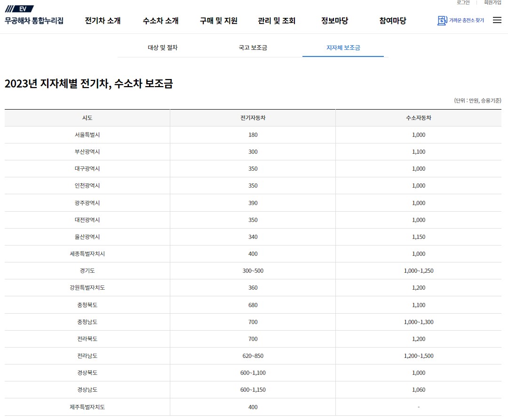This screenshot has width=508, height=420.
Task: Open the 정보마당 menu
Action: click(335, 20)
